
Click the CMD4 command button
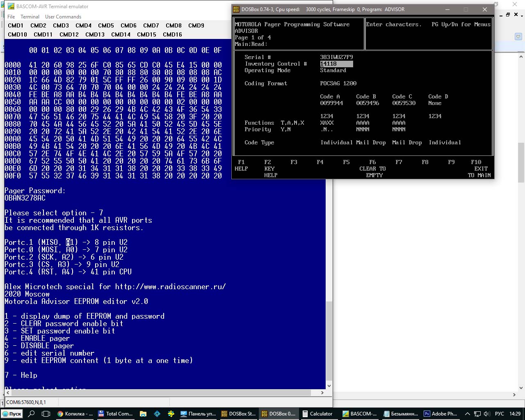tap(83, 25)
